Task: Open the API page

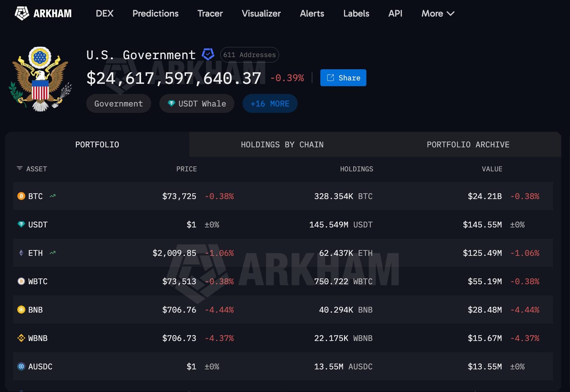Action: [395, 14]
